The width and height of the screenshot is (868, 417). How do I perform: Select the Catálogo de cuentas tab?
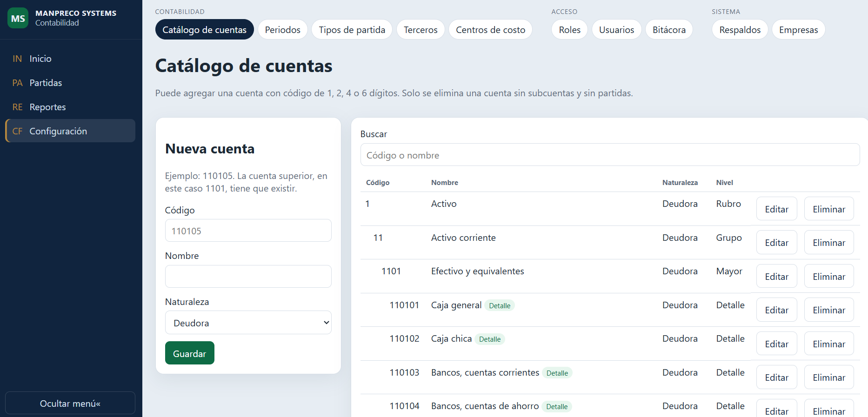click(205, 30)
